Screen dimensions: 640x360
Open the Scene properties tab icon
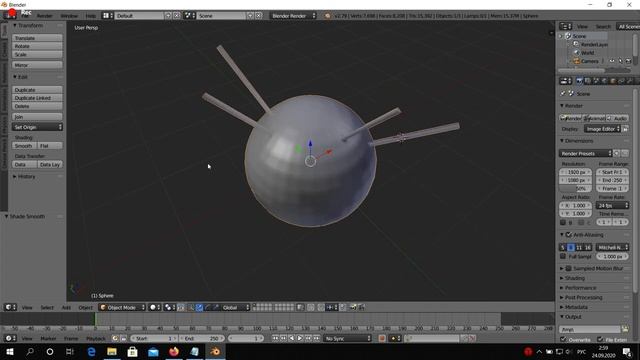tap(596, 81)
